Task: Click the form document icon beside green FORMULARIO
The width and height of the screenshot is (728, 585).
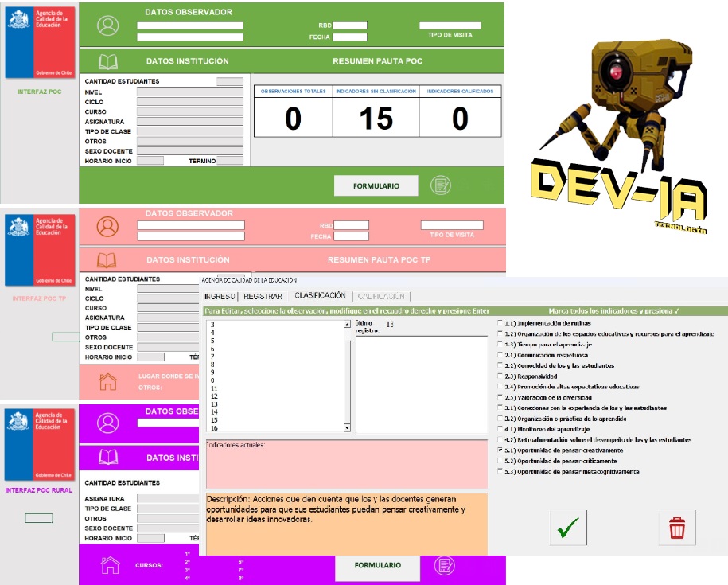Action: coord(441,185)
